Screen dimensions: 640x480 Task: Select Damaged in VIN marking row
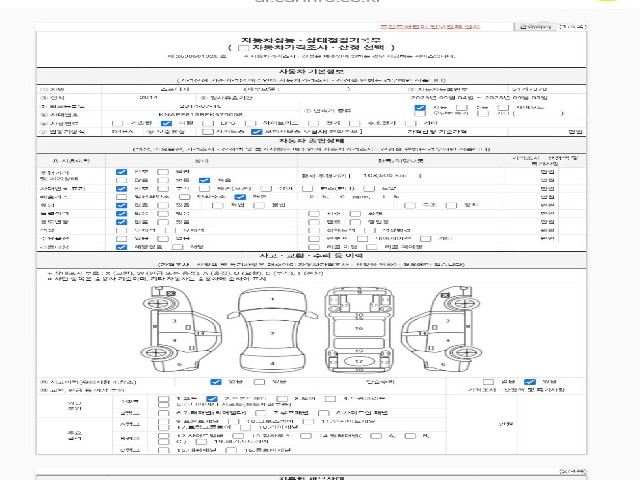pos(204,189)
